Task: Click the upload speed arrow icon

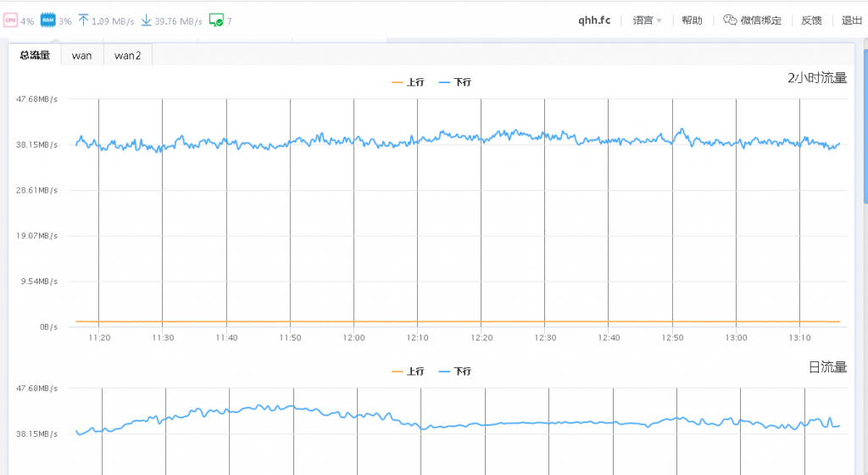Action: click(83, 20)
